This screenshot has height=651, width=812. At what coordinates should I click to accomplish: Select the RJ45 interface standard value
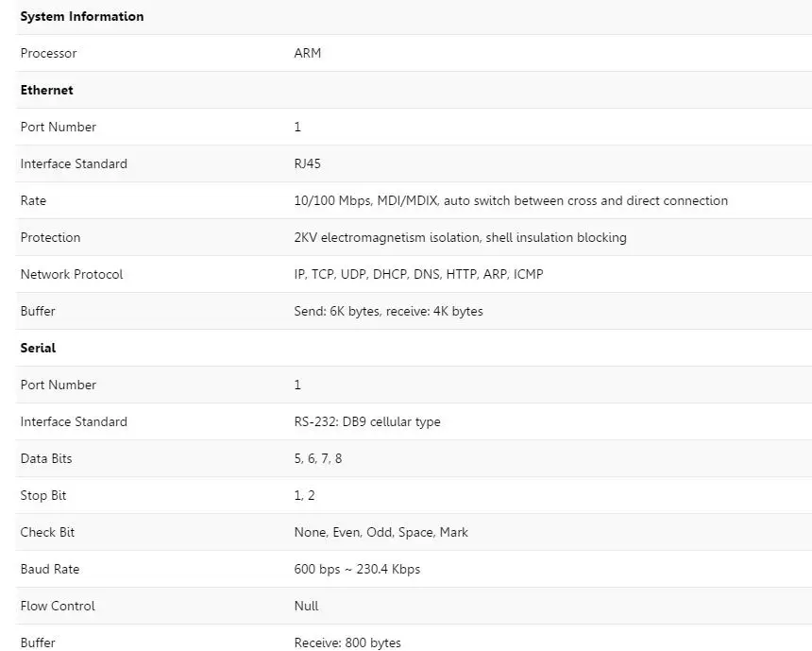307,163
